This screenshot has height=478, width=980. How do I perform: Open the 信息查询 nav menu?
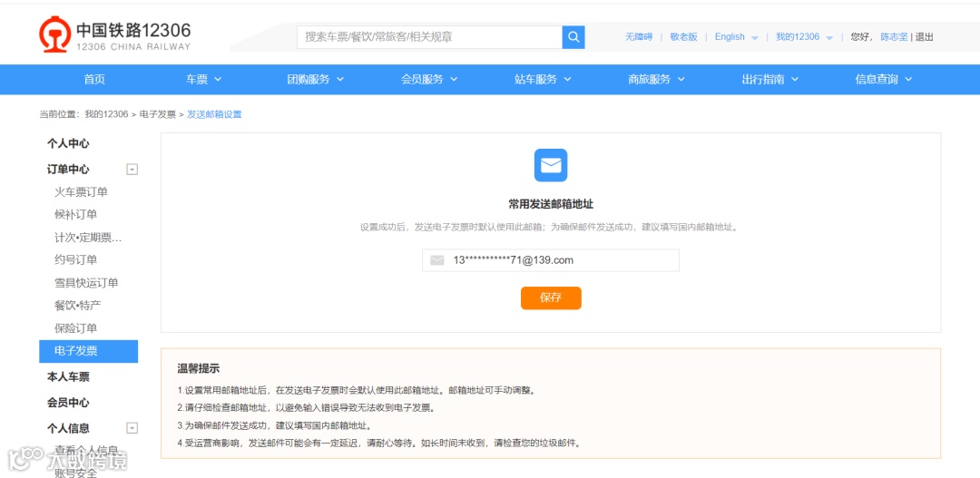[884, 79]
